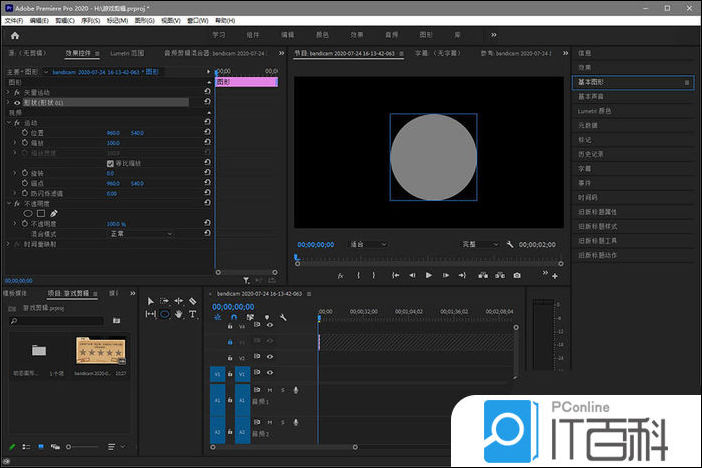702x468 pixels.
Task: Select the bandicam video thumbnail
Action: point(99,351)
